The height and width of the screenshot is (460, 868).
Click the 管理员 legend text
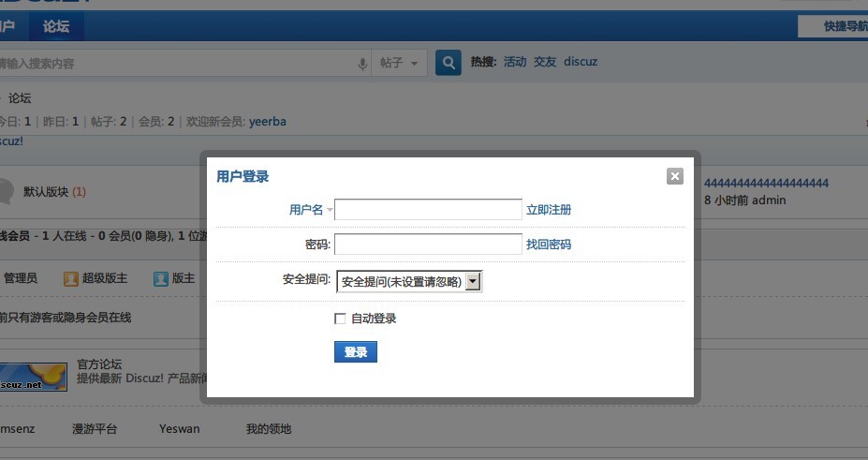20,278
